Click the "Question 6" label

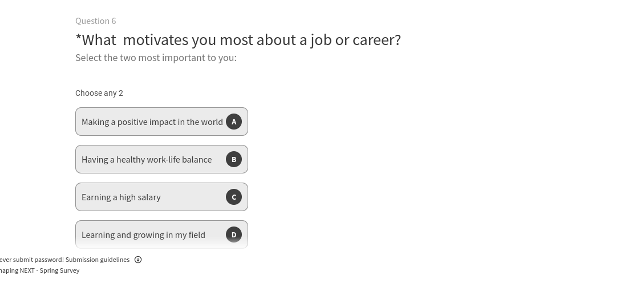tap(95, 21)
